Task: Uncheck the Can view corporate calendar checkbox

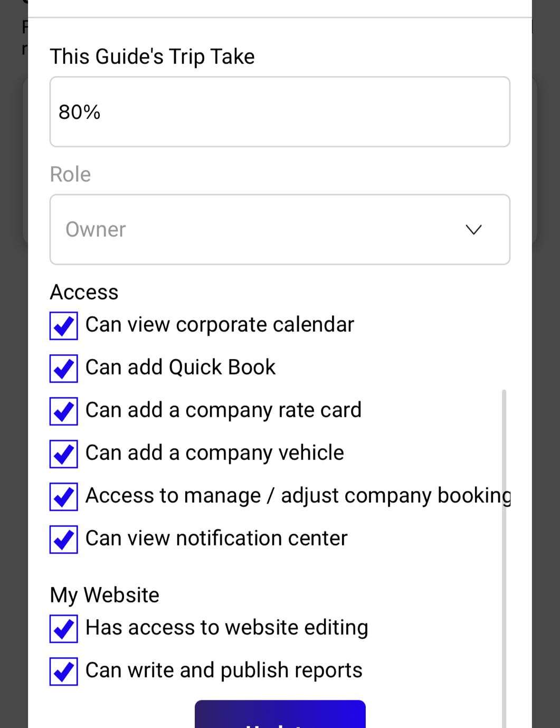Action: pos(64,326)
